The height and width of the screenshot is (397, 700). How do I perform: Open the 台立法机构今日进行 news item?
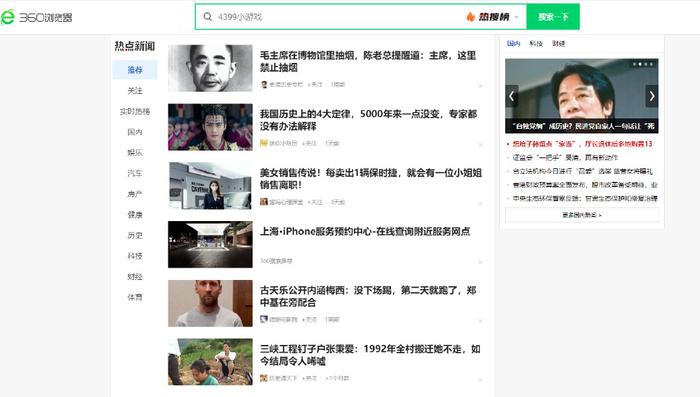(582, 171)
